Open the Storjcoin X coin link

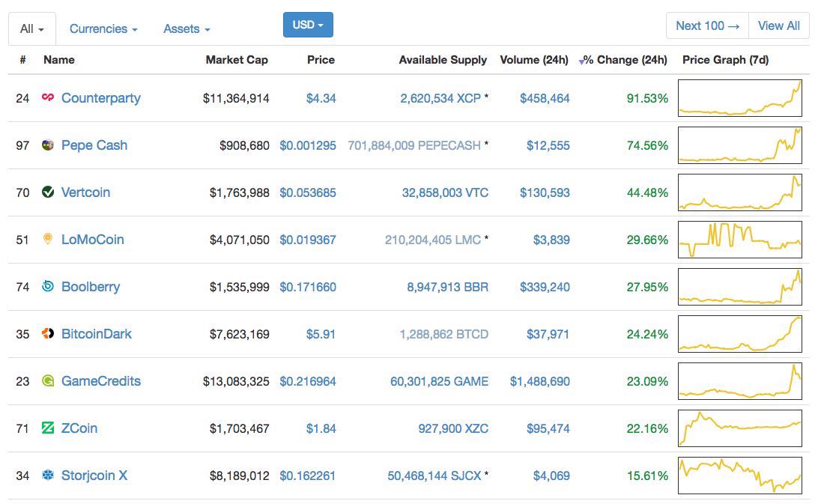(x=94, y=475)
